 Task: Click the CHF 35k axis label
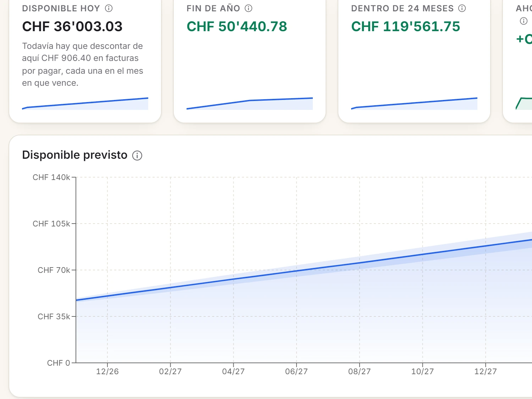coord(54,316)
